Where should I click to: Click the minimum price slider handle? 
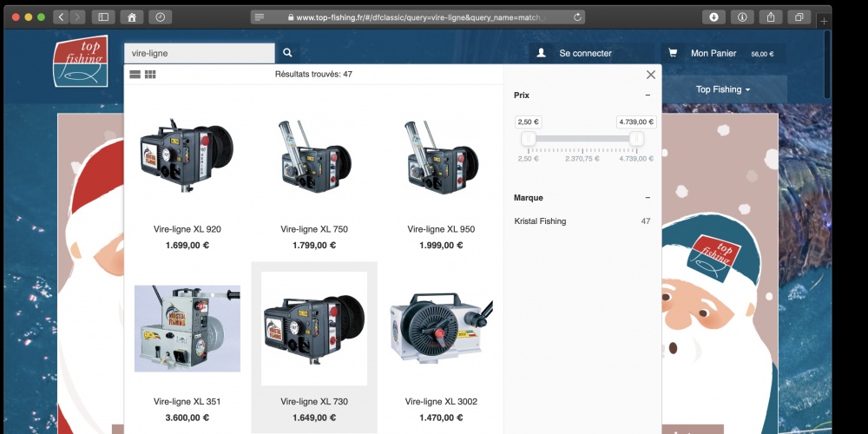[x=529, y=139]
